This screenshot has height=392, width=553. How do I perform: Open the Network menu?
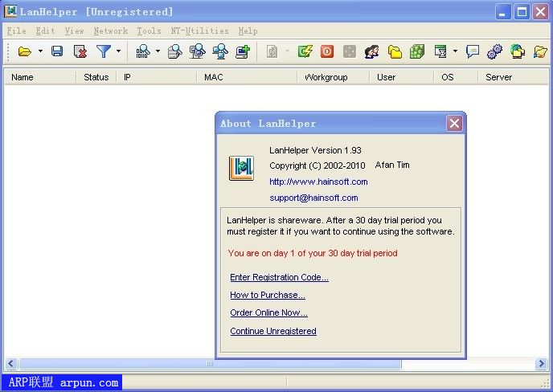point(111,31)
